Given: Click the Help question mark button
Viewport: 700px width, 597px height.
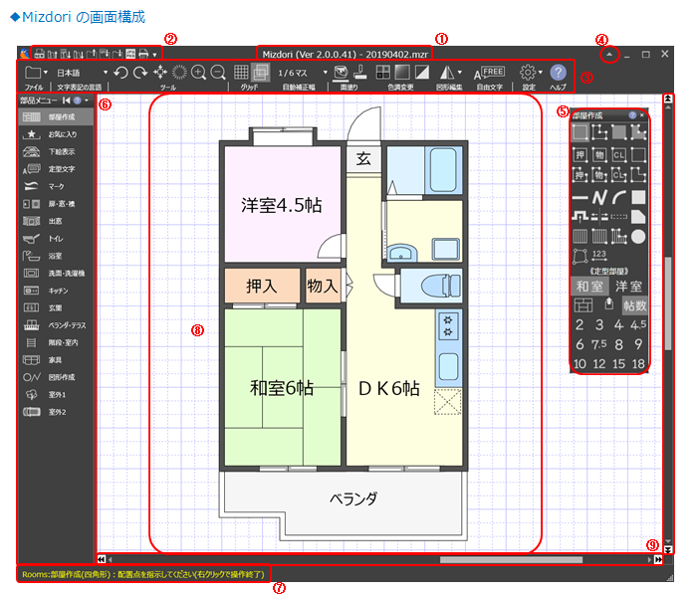Looking at the screenshot, I should [558, 73].
